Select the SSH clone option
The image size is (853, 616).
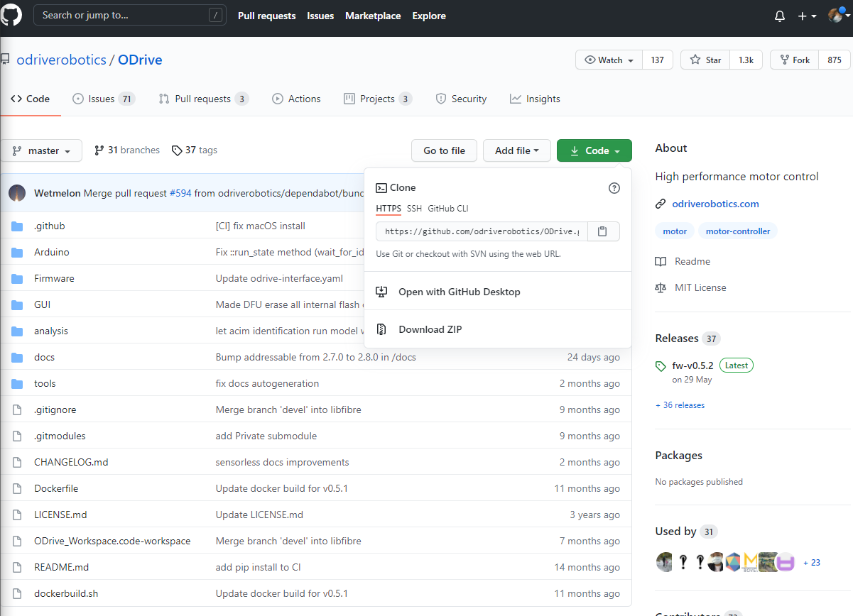[414, 209]
